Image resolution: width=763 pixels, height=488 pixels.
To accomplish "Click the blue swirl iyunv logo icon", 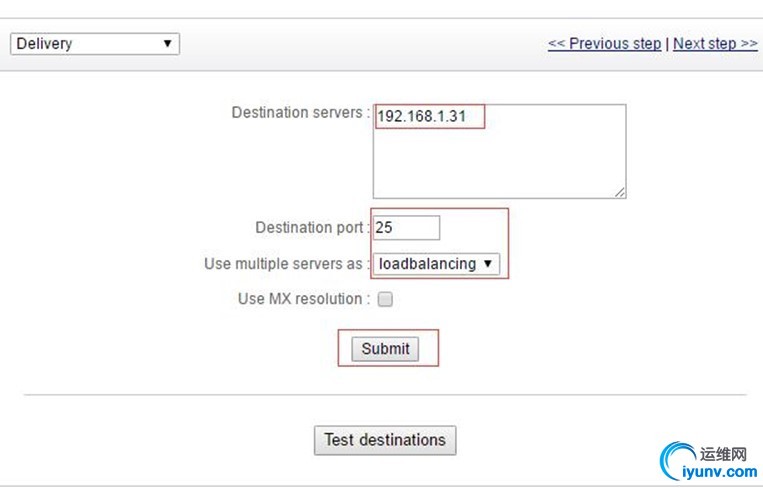I will pos(676,460).
